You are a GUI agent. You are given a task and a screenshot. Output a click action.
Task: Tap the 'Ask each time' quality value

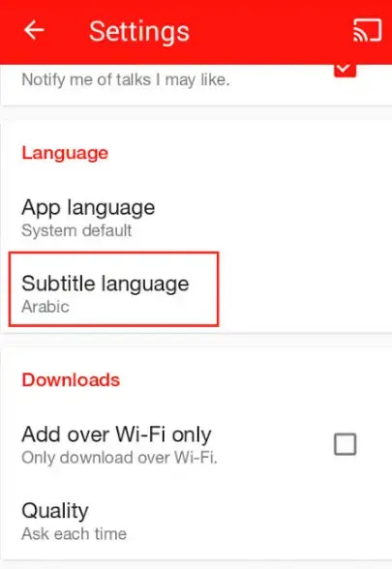tap(74, 534)
